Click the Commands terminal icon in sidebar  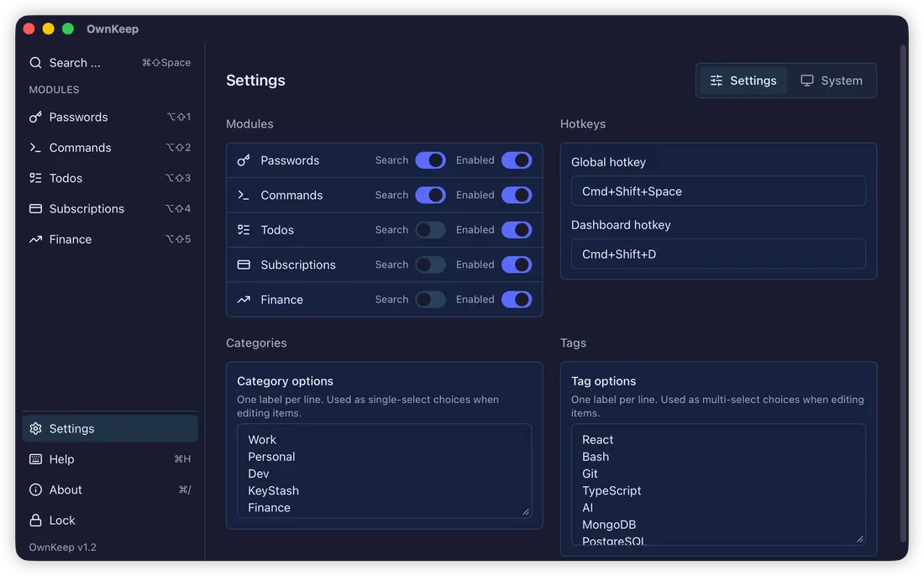click(35, 148)
